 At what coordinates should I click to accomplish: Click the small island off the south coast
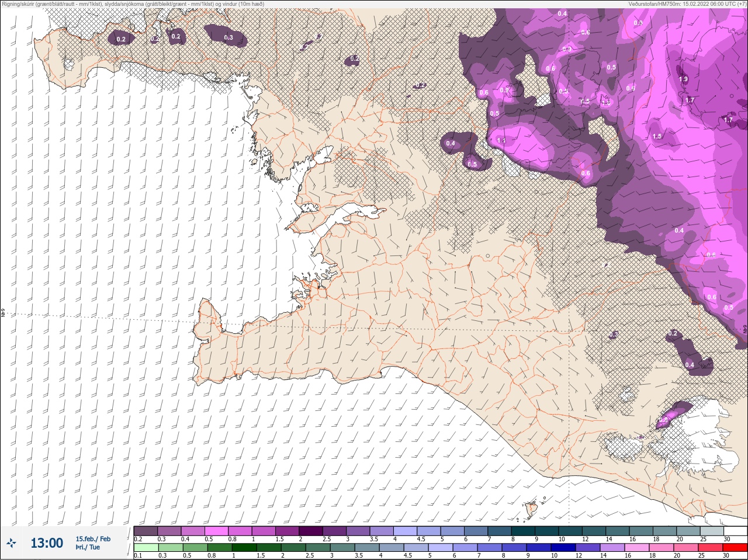(531, 510)
